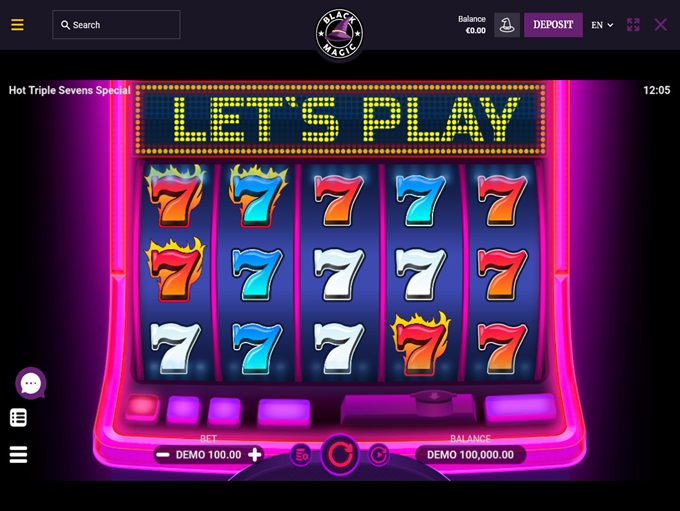Start autoplay with the play-circle icon
Screen dimensions: 680x511
(379, 455)
